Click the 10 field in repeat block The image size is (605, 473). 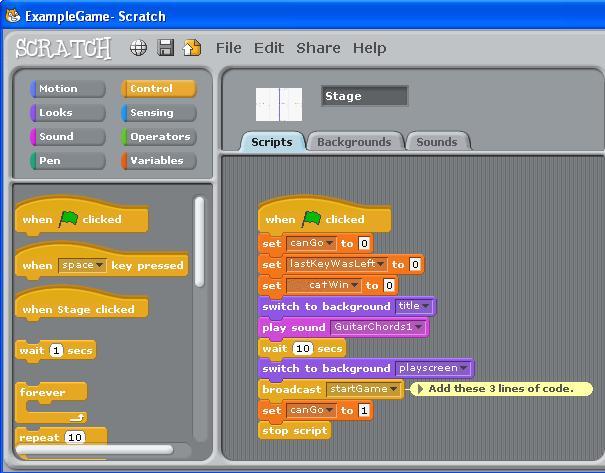click(x=74, y=437)
